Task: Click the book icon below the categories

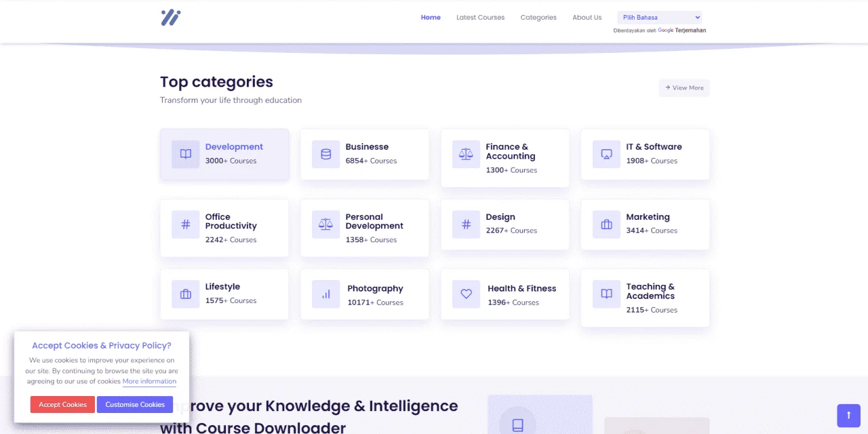Action: point(517,425)
